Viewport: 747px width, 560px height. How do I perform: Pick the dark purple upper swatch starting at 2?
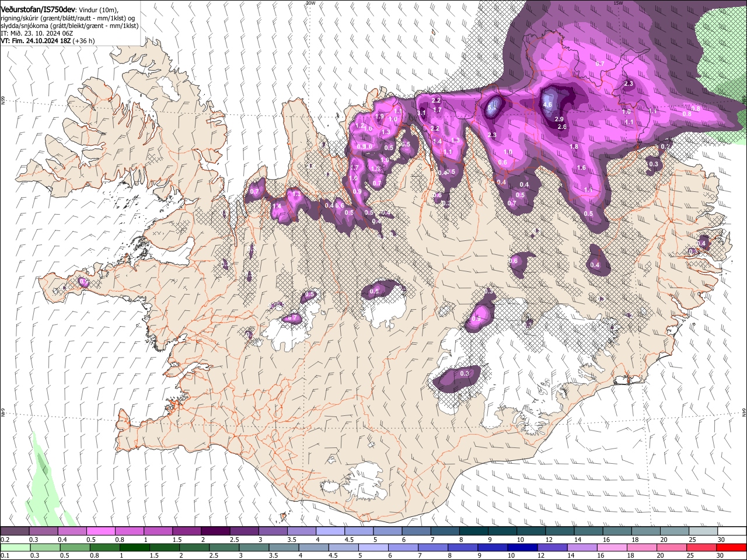click(215, 531)
